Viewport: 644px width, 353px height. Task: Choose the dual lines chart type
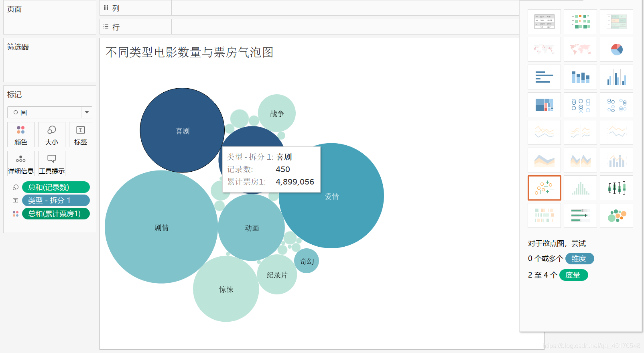coord(616,132)
